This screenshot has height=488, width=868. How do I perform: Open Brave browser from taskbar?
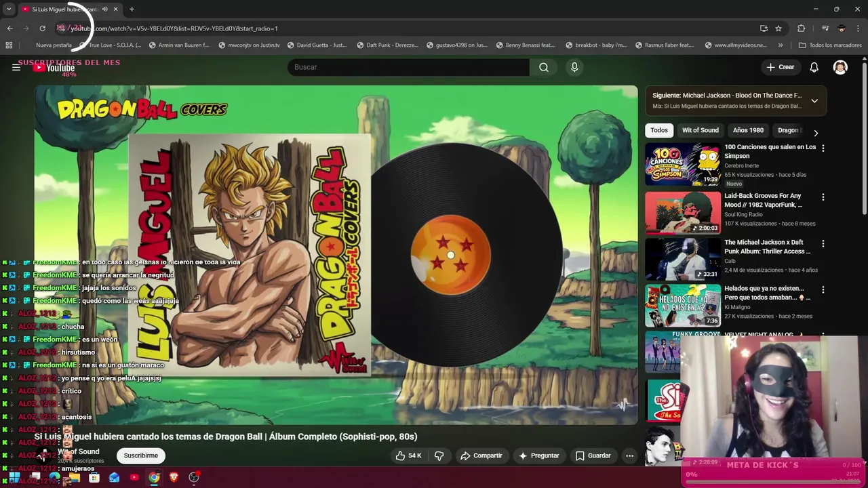pyautogui.click(x=174, y=477)
